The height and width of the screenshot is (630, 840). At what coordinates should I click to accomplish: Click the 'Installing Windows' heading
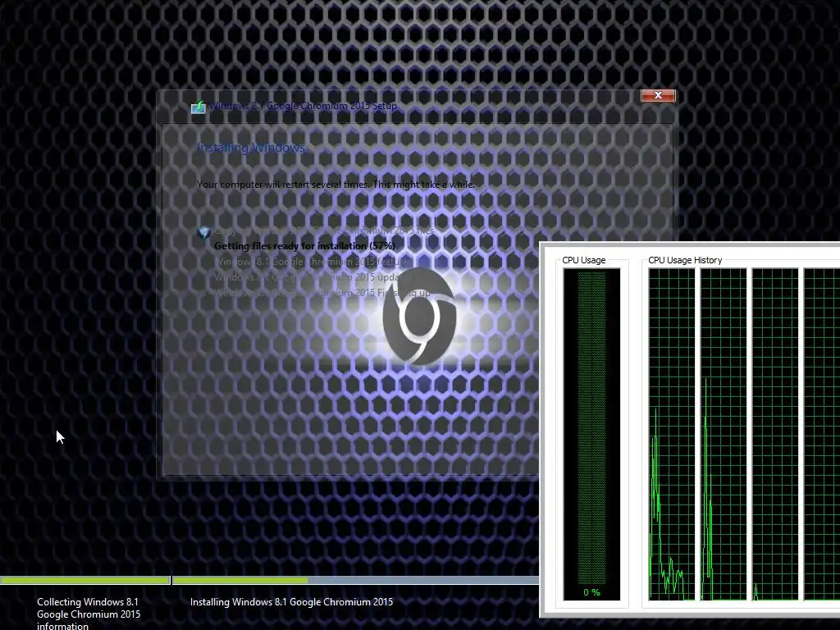[251, 148]
